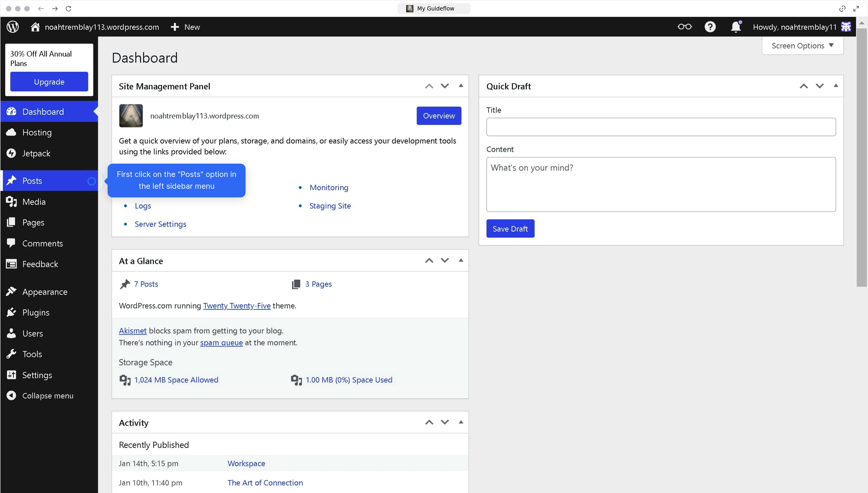Open the Twenty Twenty-Five theme link
This screenshot has height=493, width=868.
click(237, 305)
